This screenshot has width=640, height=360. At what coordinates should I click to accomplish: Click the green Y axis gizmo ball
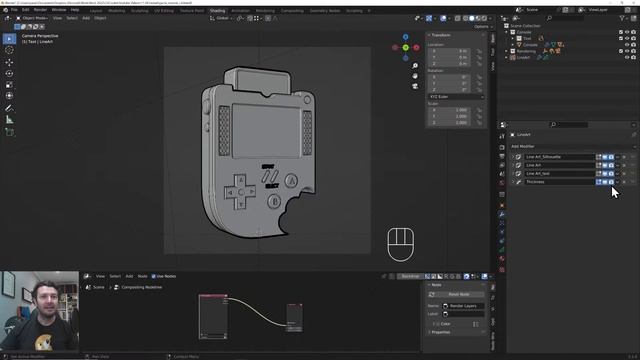pos(405,48)
